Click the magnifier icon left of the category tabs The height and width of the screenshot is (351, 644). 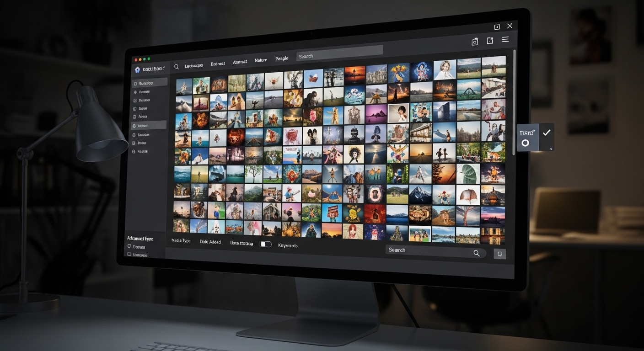(x=177, y=67)
